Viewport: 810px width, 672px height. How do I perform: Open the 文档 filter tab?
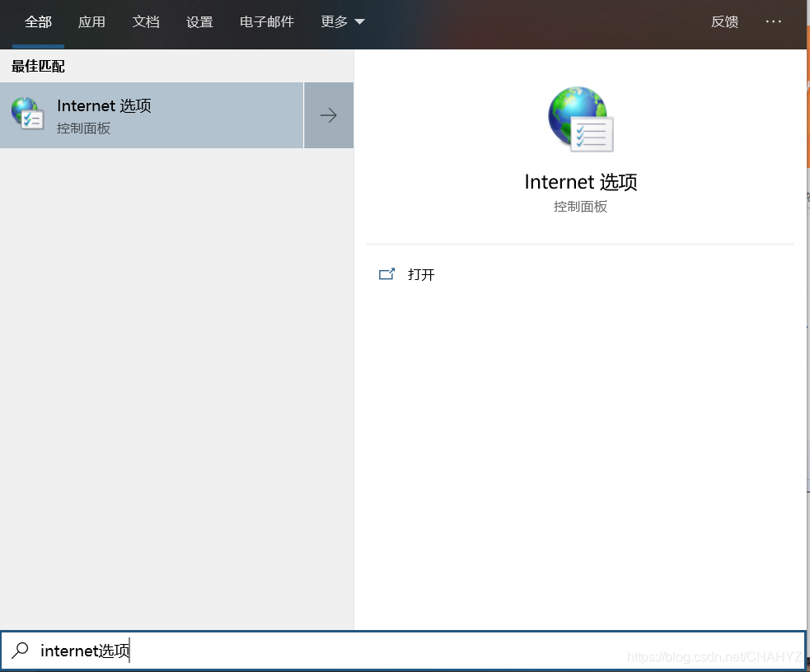[146, 22]
